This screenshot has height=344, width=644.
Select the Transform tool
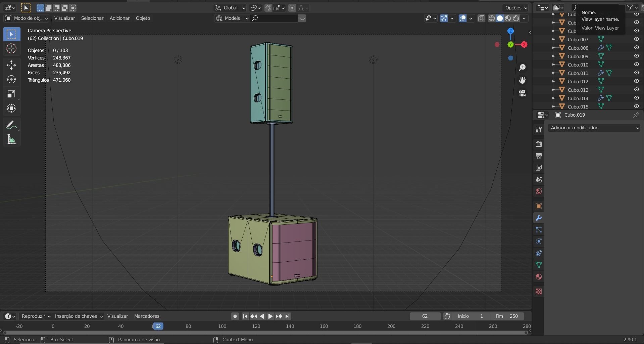coord(11,108)
